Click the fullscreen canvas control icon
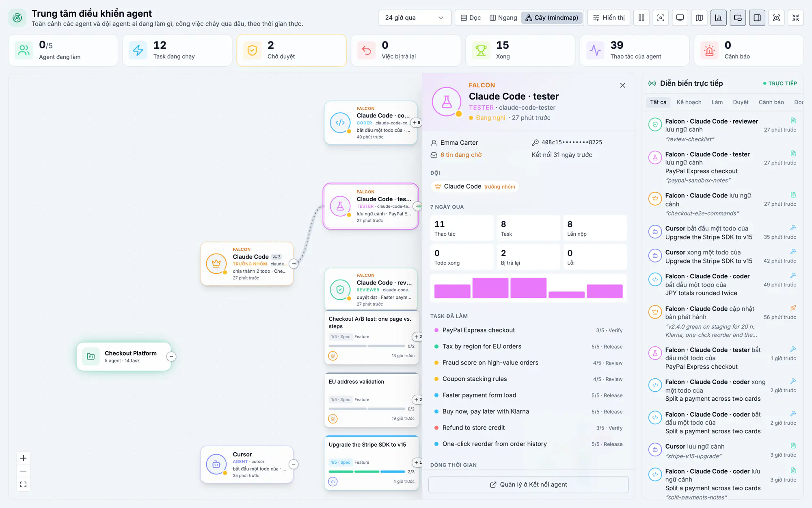 pyautogui.click(x=24, y=484)
